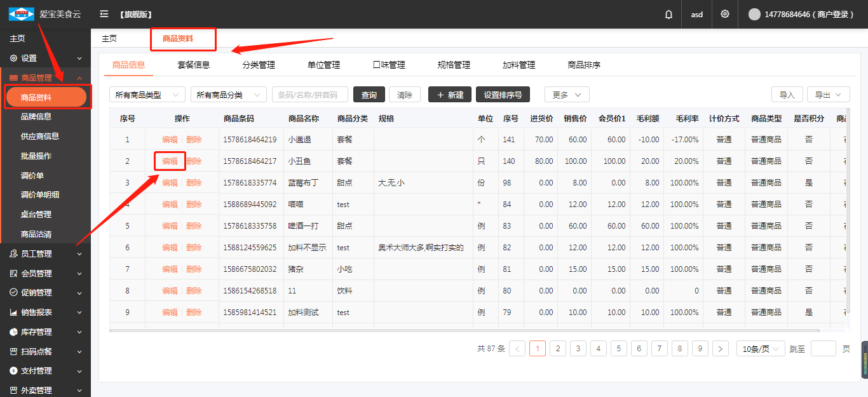Click the notification bell icon
This screenshot has width=868, height=397.
pos(668,15)
